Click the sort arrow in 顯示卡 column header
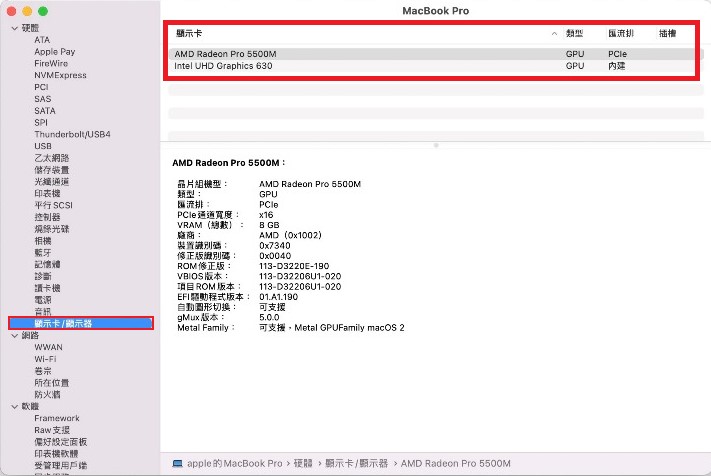The width and height of the screenshot is (711, 476). [x=554, y=34]
